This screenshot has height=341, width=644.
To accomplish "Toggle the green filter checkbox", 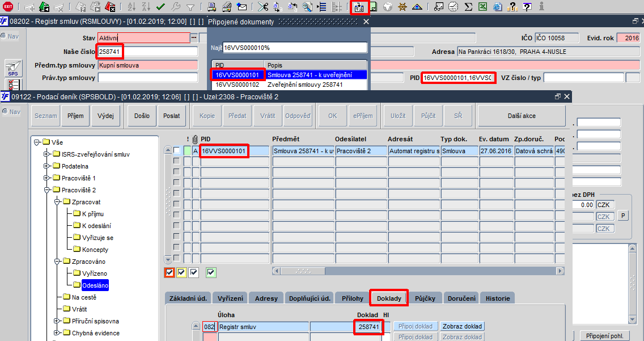I will point(211,272).
